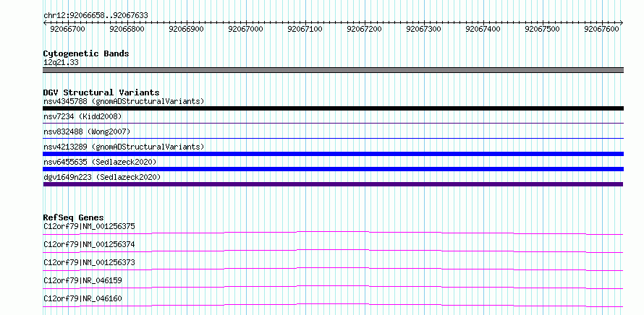Click the chr12:92066658..92067633 region label
The image size is (644, 315).
[96, 15]
